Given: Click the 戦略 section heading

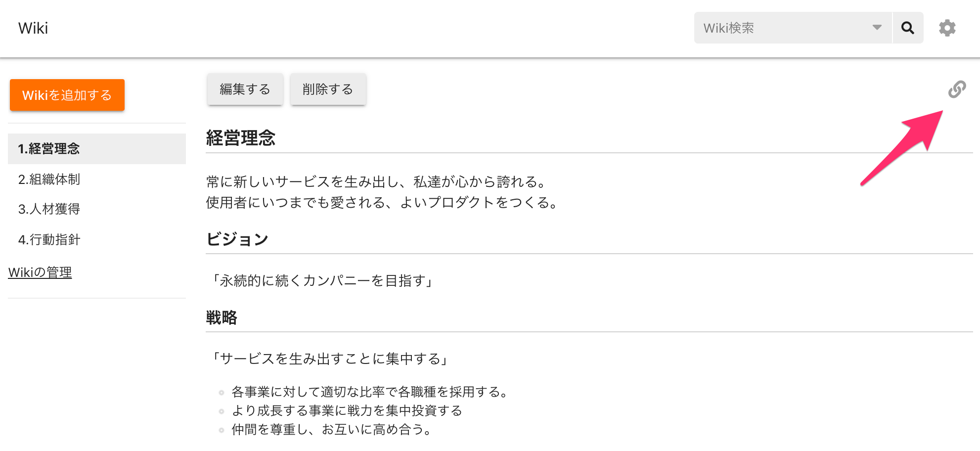Looking at the screenshot, I should click(x=222, y=317).
